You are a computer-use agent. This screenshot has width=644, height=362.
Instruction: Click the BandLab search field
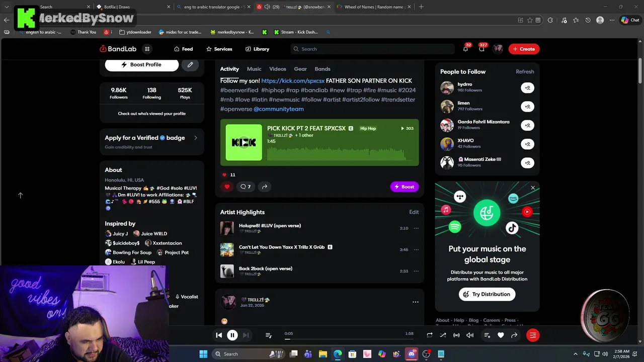tap(372, 49)
